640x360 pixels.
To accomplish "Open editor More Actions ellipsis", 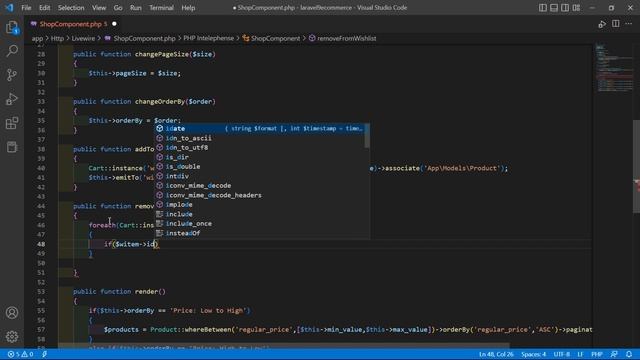I will pos(629,24).
